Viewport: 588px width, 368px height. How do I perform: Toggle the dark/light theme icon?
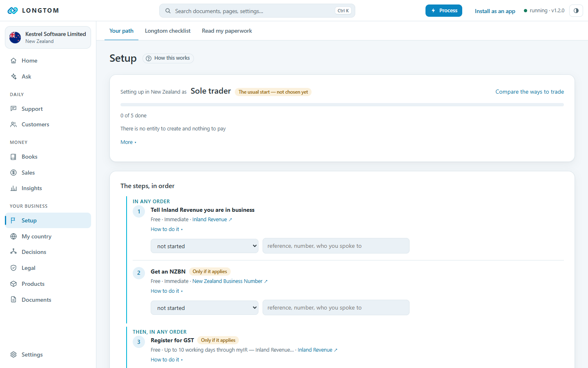tap(576, 11)
